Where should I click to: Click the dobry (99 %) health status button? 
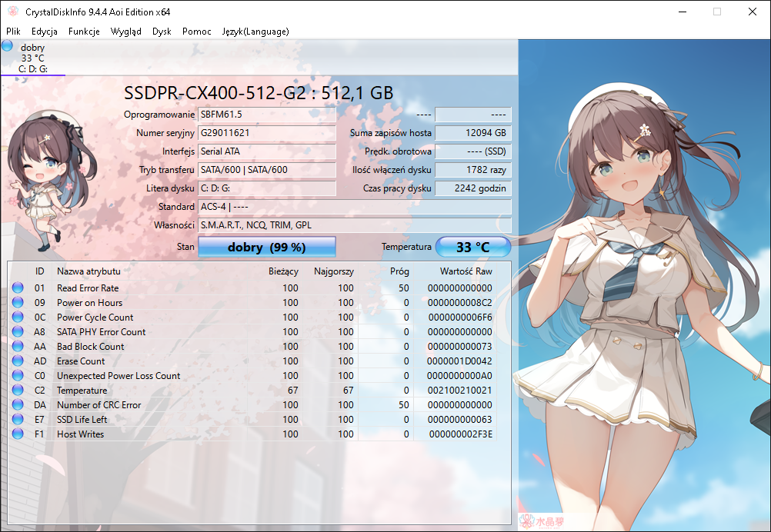click(266, 247)
